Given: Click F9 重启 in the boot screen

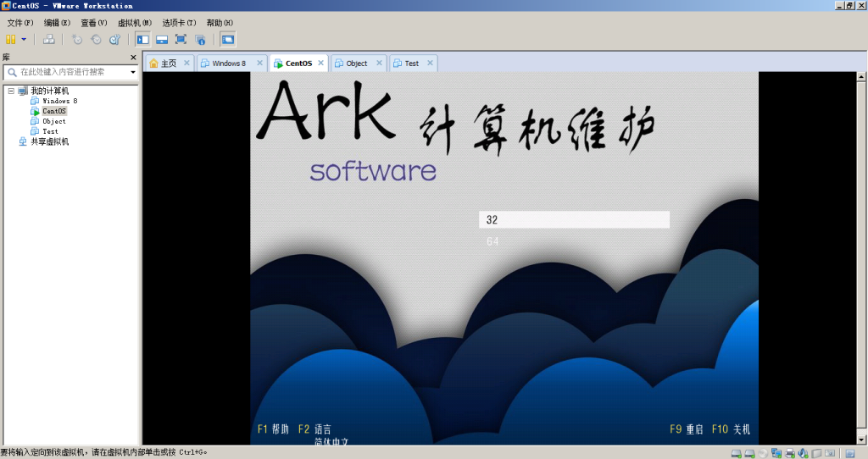Looking at the screenshot, I should 687,429.
